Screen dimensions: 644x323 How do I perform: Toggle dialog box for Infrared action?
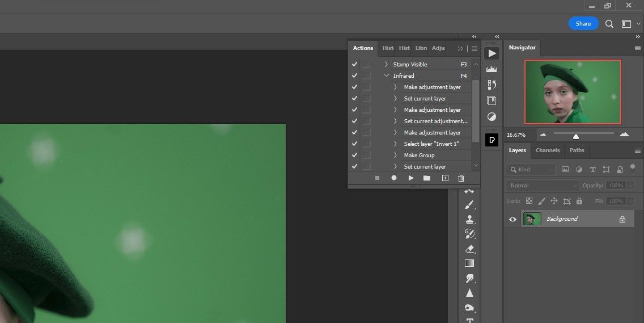366,75
